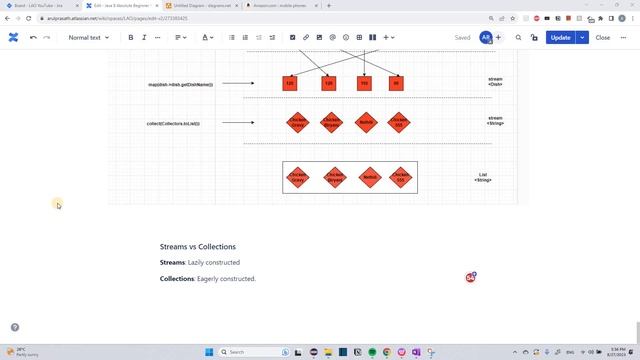640x360 pixels.
Task: Switch to the Amazon mobile phones tab
Action: 282,6
